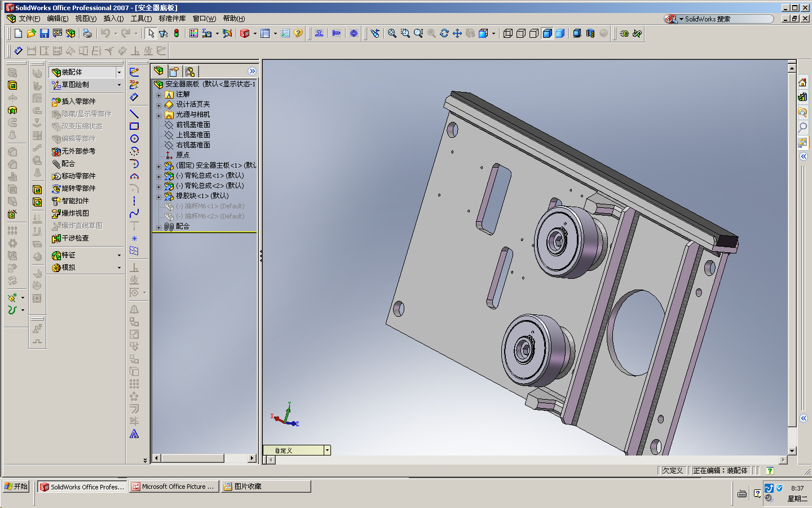Click the feature tree horizontal scrollbar
Viewport: 812px width, 508px height.
coord(204,458)
